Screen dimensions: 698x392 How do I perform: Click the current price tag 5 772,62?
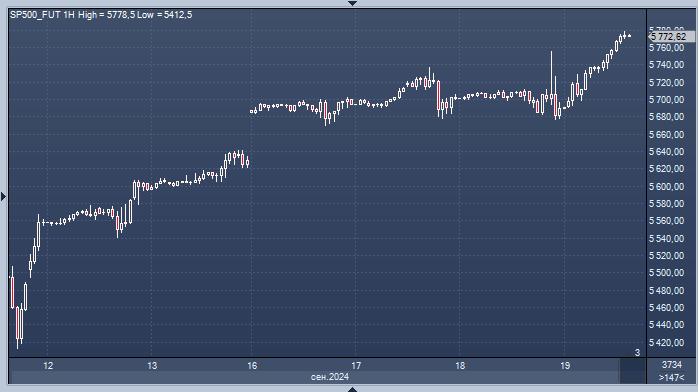pyautogui.click(x=669, y=37)
